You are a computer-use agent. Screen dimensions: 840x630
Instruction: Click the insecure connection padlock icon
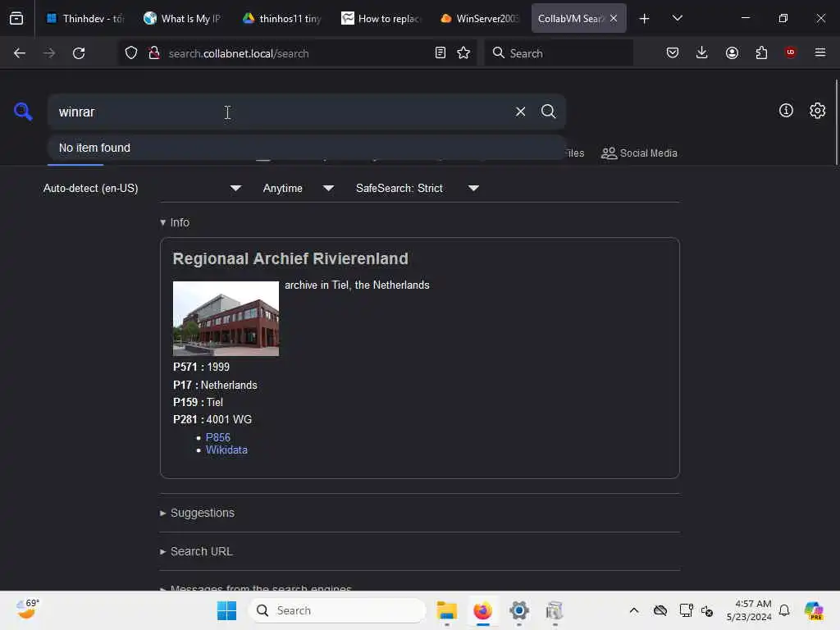point(154,53)
